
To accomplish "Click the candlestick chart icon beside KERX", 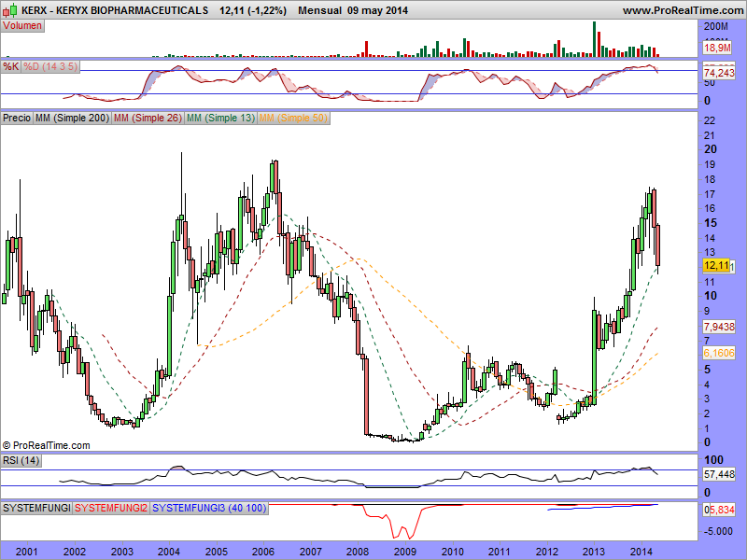I will [x=10, y=10].
